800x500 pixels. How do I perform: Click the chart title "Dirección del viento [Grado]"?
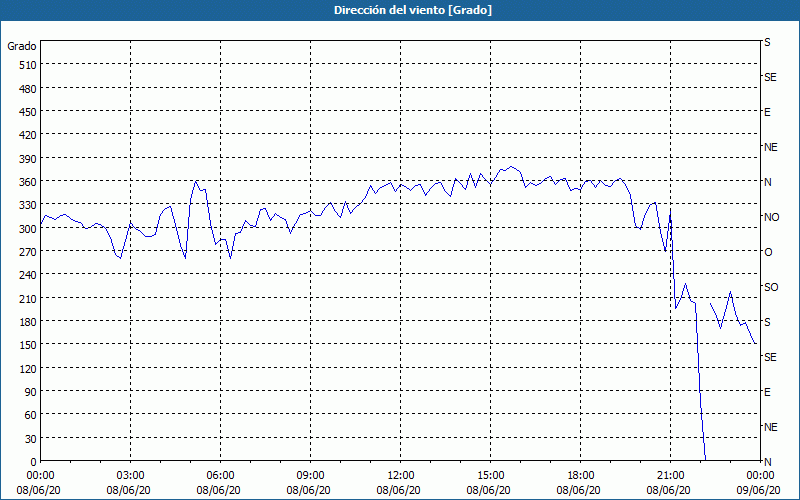[413, 10]
